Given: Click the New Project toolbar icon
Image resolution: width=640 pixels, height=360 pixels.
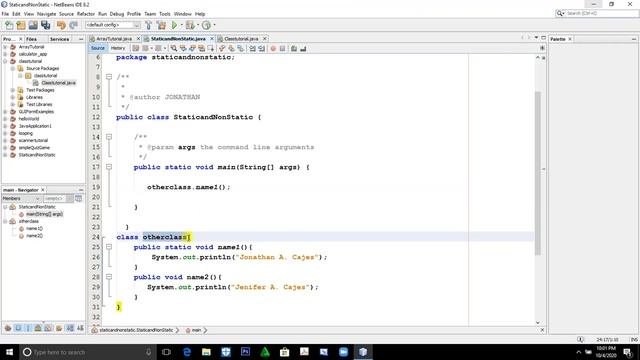Looking at the screenshot, I should [21, 25].
